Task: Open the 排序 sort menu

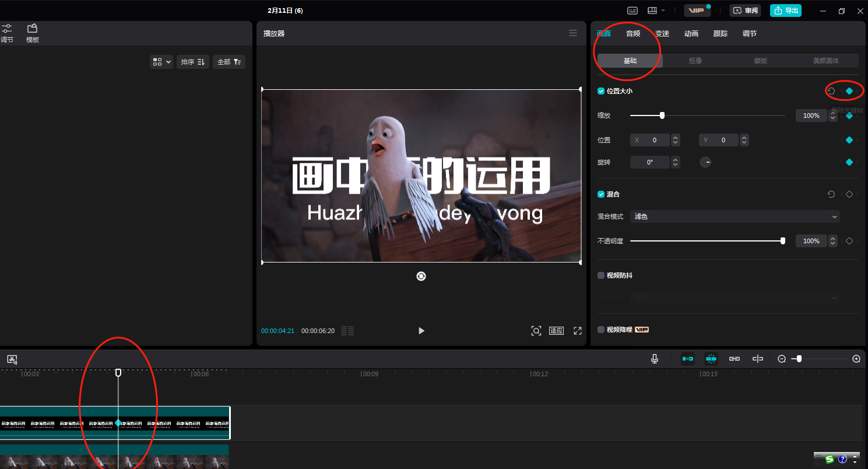Action: coord(193,62)
